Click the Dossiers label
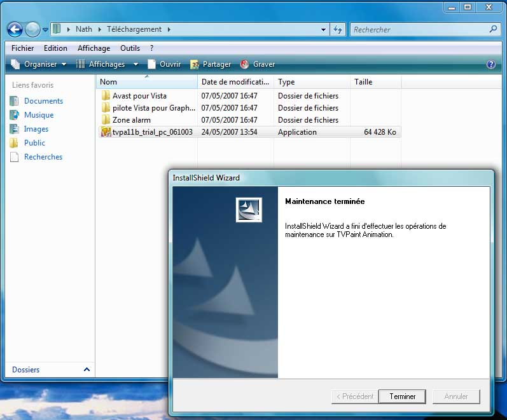 (26, 370)
